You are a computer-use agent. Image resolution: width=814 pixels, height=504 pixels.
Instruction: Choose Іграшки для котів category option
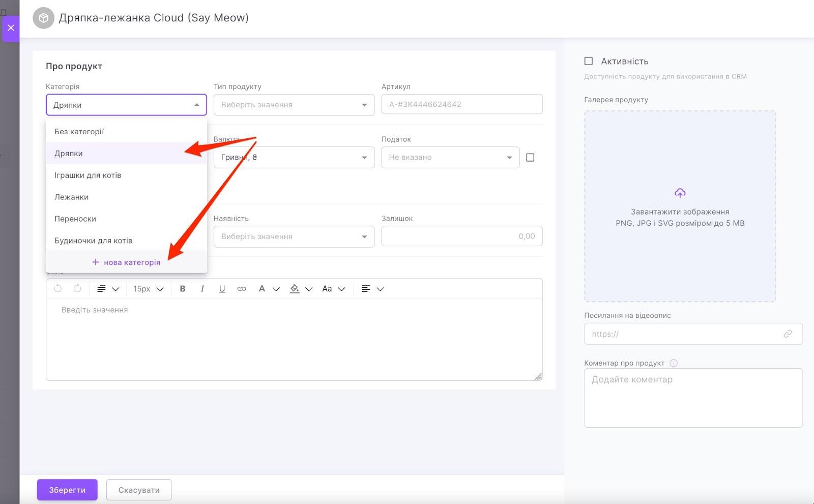tap(88, 175)
